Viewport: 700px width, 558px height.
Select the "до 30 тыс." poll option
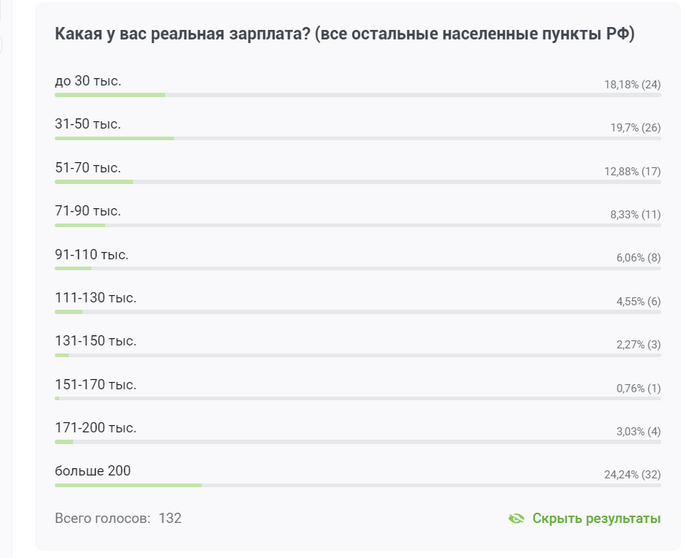(88, 80)
